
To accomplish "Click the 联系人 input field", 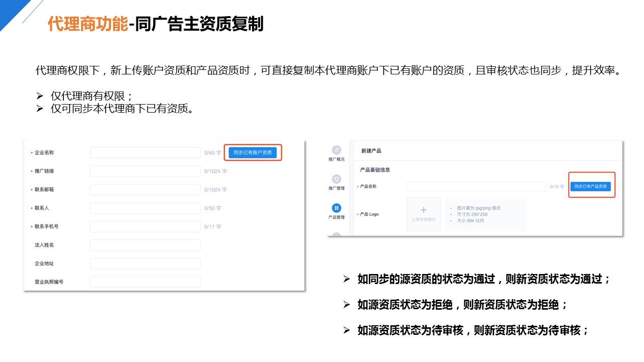I will click(x=145, y=208).
